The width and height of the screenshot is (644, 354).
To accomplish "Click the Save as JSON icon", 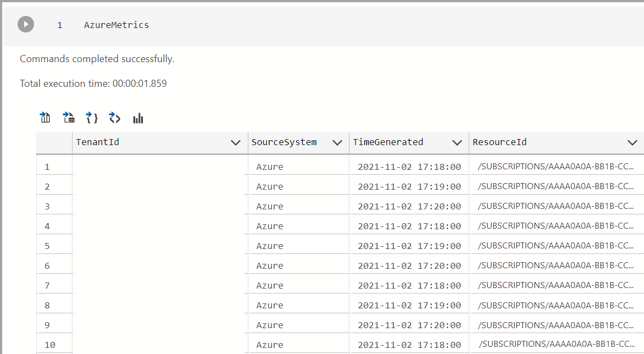I will [92, 118].
